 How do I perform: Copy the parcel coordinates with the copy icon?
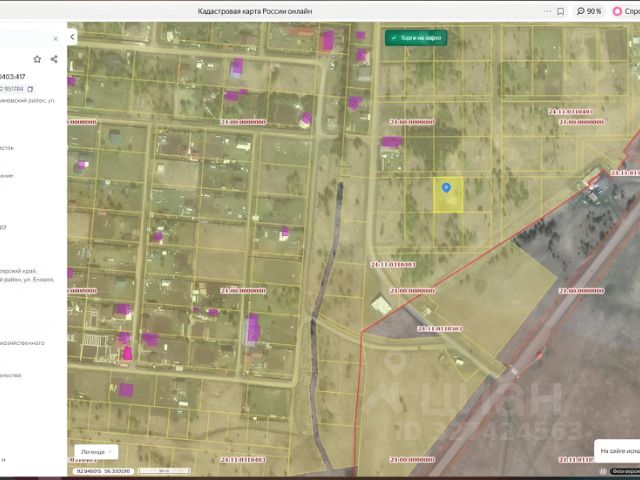pos(30,89)
